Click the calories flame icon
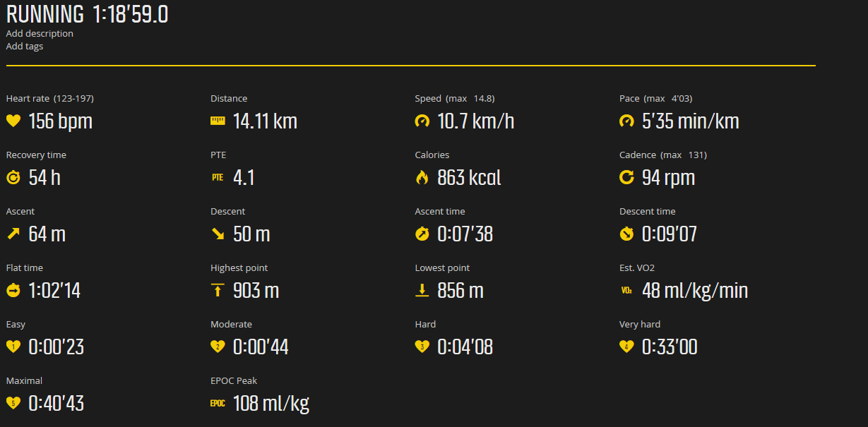Image resolution: width=868 pixels, height=427 pixels. (422, 177)
